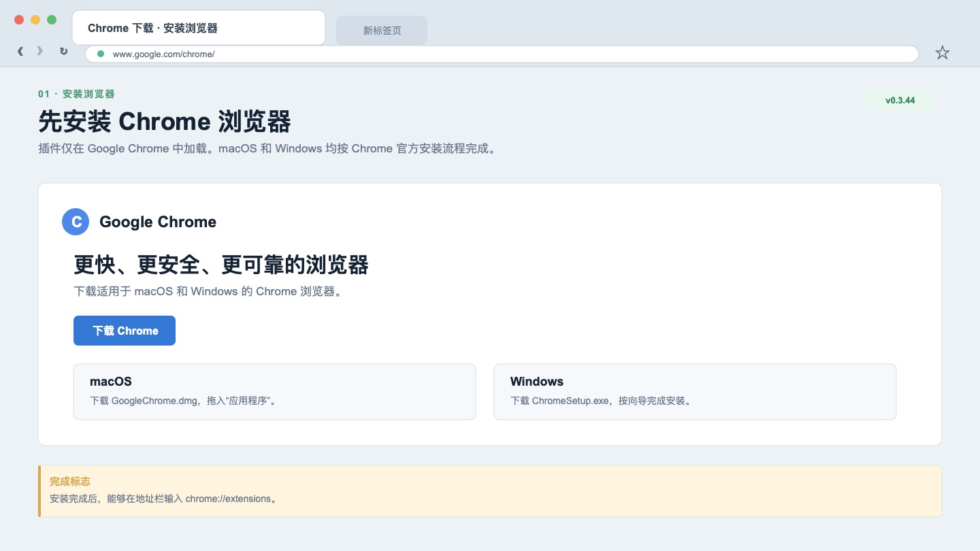Minimize the window with yellow button

point(35,20)
